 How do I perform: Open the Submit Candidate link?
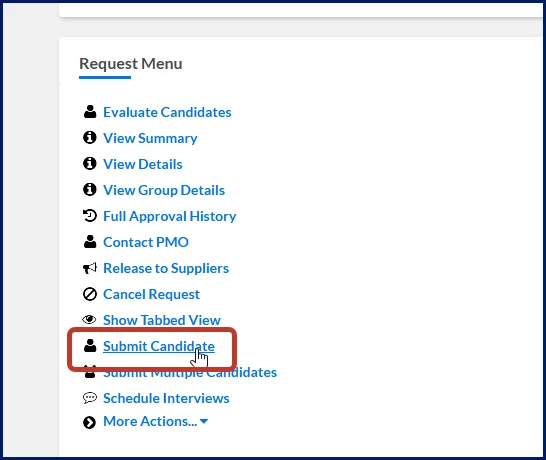159,346
